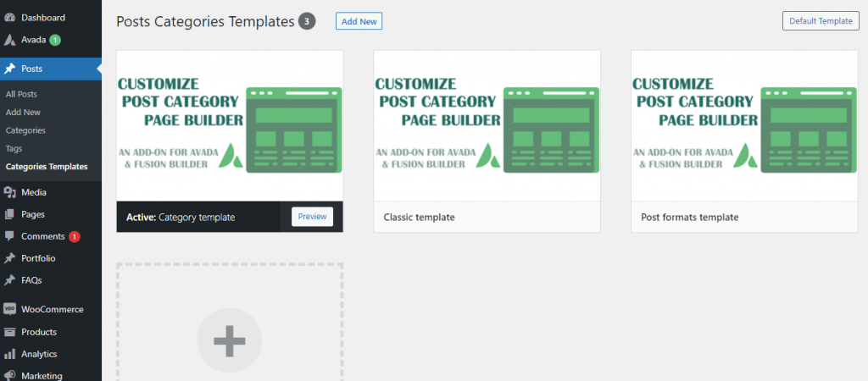The image size is (868, 381).
Task: Click Preview on the active Category template
Action: tap(312, 217)
